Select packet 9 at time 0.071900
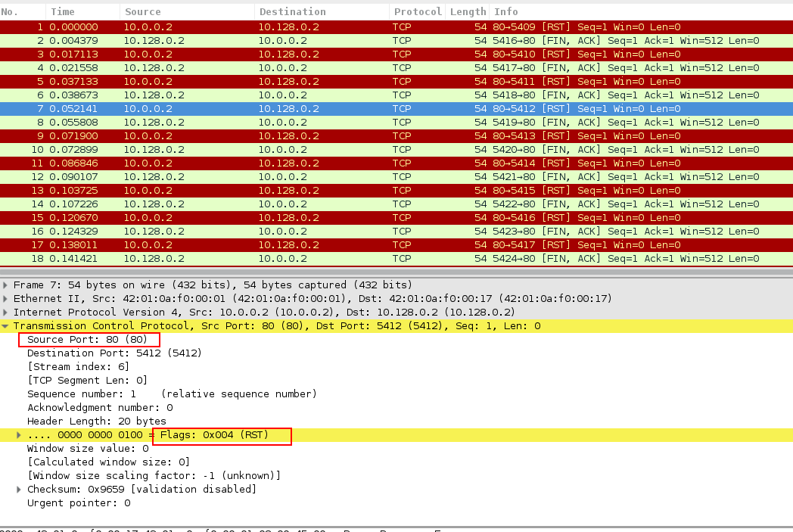793x532 pixels. 396,136
